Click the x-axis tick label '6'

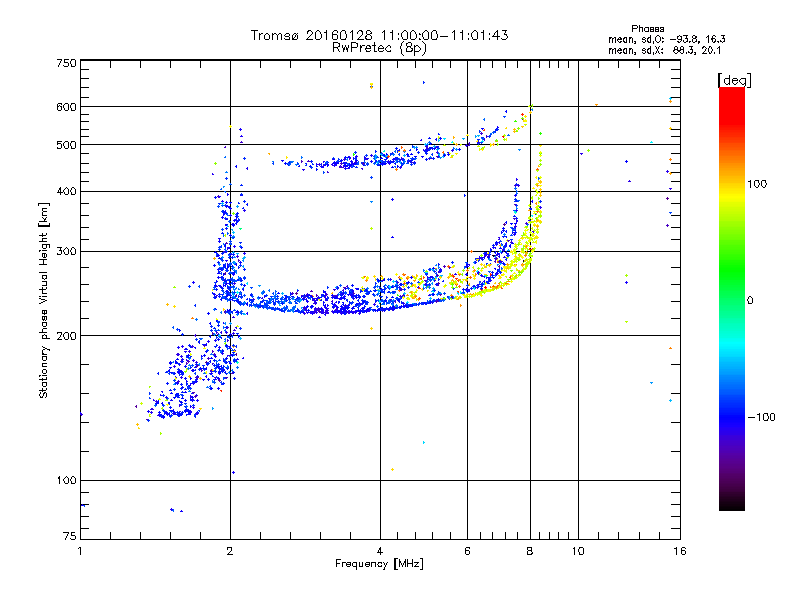(467, 551)
